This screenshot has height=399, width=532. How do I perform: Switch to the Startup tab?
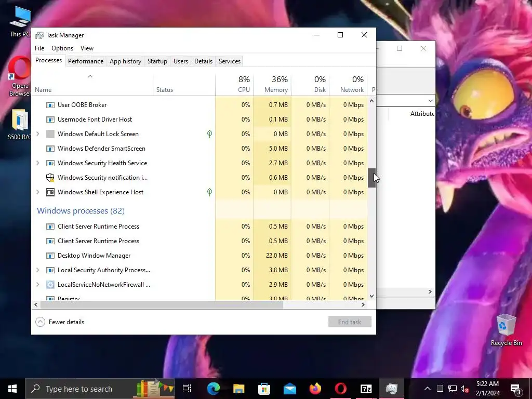[157, 61]
